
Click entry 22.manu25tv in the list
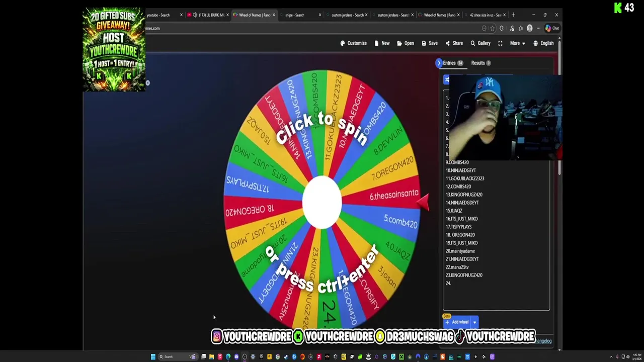coord(457,267)
